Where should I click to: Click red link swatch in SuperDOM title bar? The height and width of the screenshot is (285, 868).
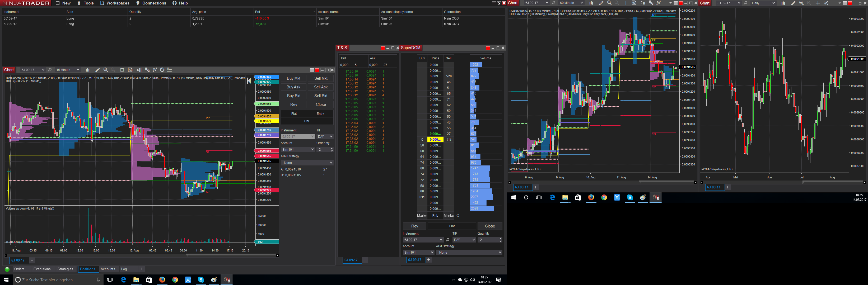[488, 48]
